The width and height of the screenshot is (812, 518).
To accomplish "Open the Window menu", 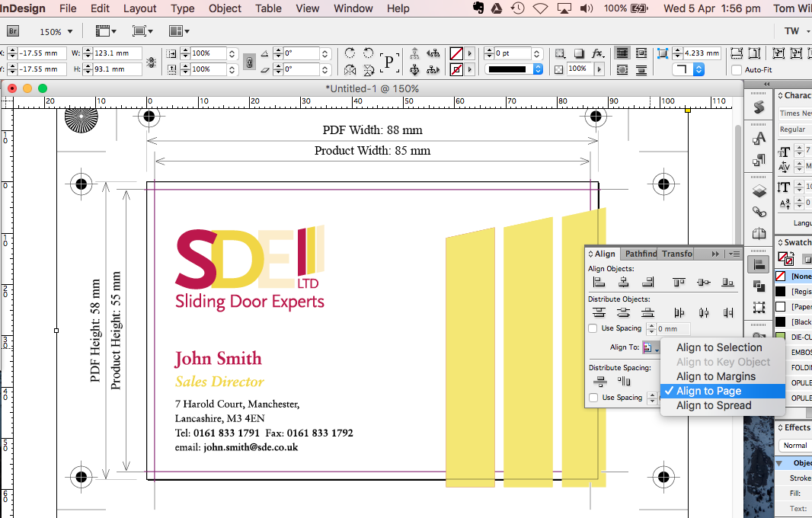I will [353, 8].
